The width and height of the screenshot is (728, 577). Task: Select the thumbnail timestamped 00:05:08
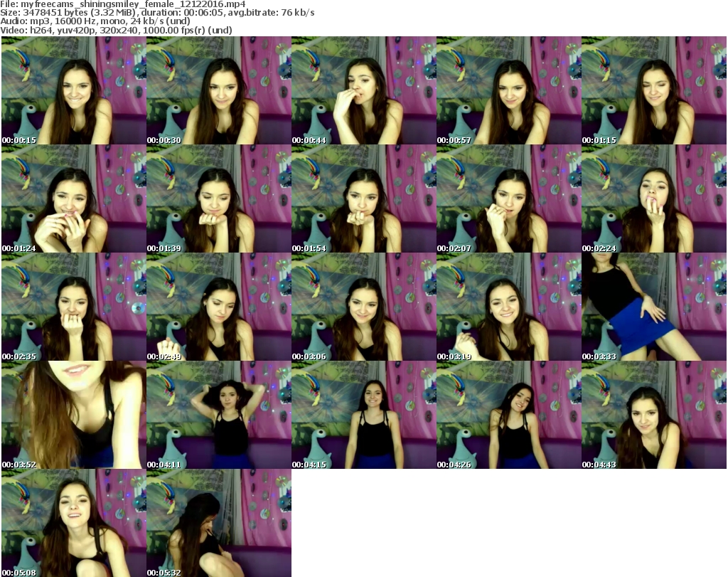click(x=74, y=523)
